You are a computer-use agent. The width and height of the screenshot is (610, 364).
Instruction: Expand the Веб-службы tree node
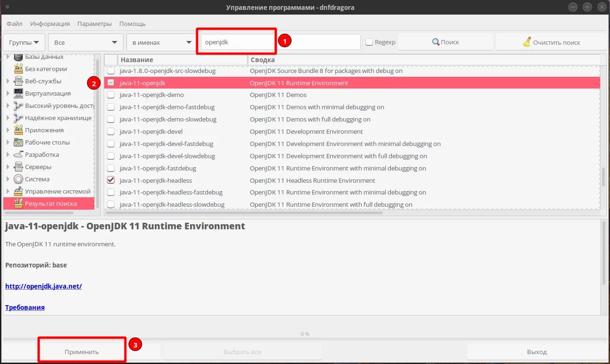tap(8, 81)
